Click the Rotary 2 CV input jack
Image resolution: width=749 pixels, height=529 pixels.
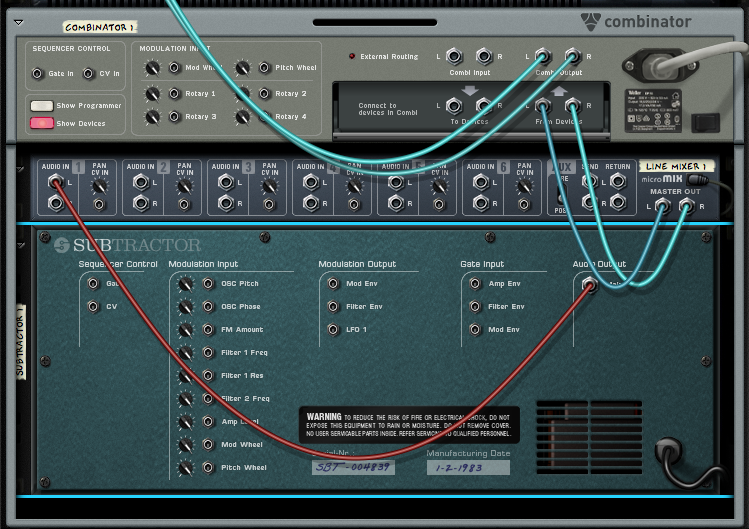[x=264, y=93]
